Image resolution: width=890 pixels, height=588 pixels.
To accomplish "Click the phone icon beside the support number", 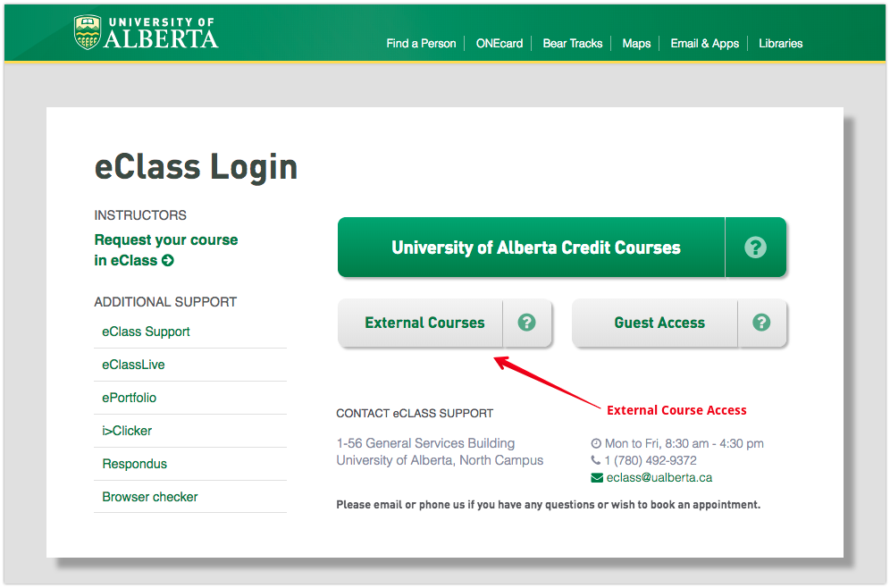I will pyautogui.click(x=595, y=460).
